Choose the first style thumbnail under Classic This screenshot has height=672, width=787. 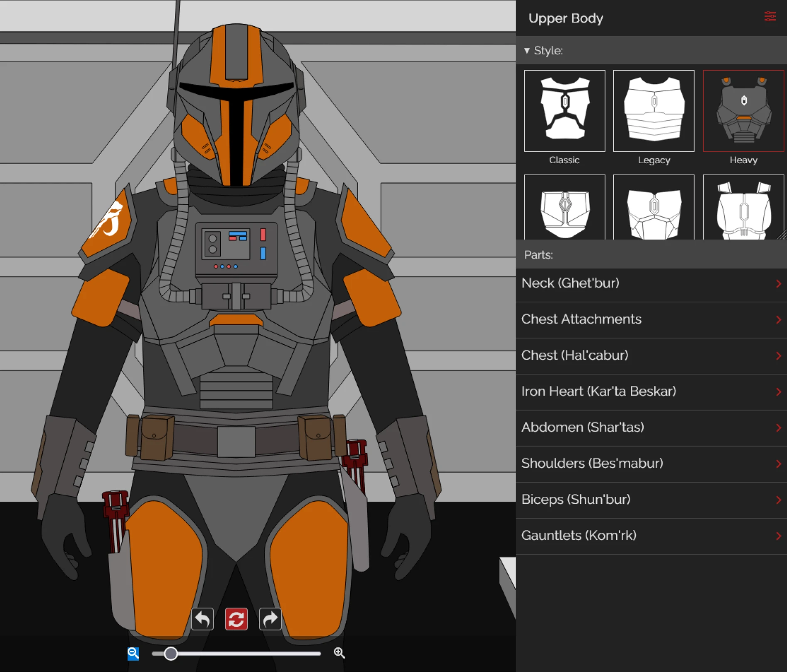[565, 207]
